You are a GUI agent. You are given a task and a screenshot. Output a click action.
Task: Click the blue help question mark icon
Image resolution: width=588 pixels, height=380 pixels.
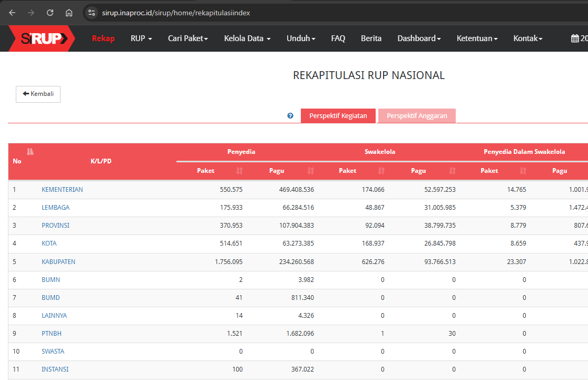coord(290,115)
